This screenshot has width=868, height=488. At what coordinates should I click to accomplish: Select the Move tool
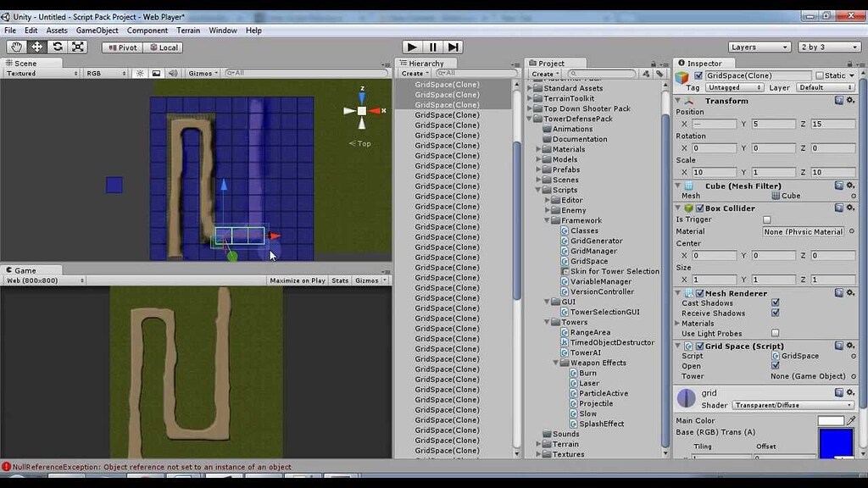pos(36,47)
